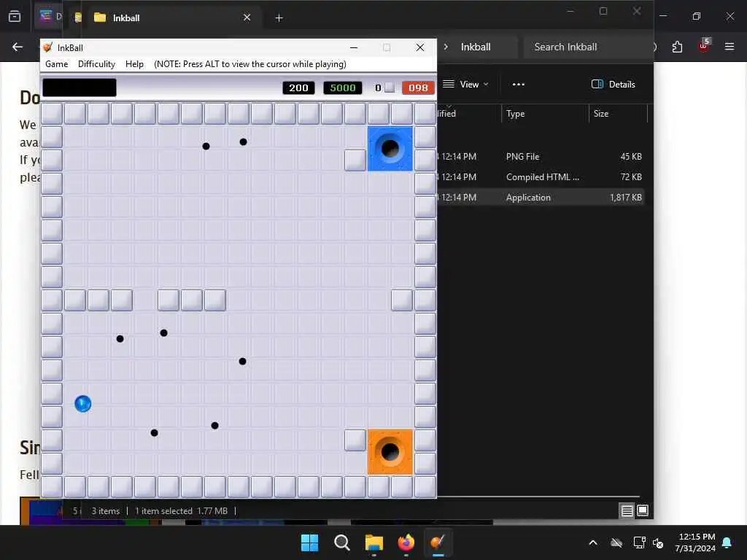The height and width of the screenshot is (560, 747).
Task: Add a new File Explorer tab
Action: pos(279,18)
